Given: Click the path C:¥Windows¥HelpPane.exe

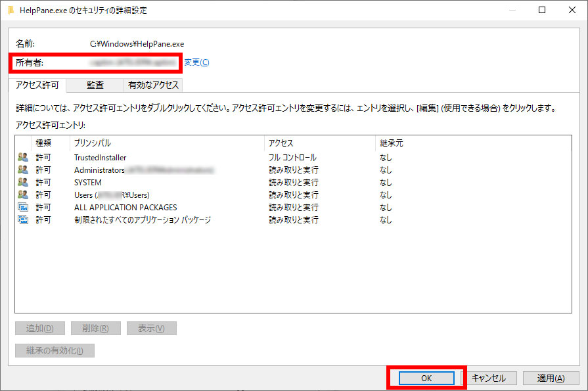Looking at the screenshot, I should tap(137, 44).
